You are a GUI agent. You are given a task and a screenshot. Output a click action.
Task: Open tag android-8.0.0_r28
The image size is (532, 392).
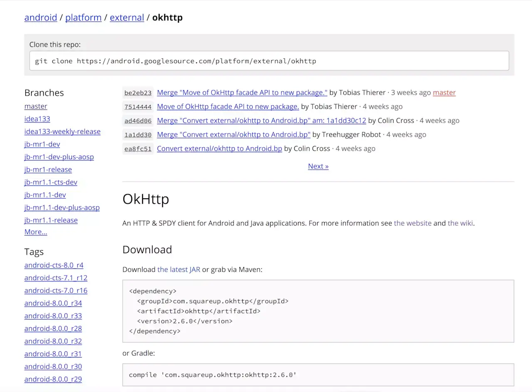53,328
